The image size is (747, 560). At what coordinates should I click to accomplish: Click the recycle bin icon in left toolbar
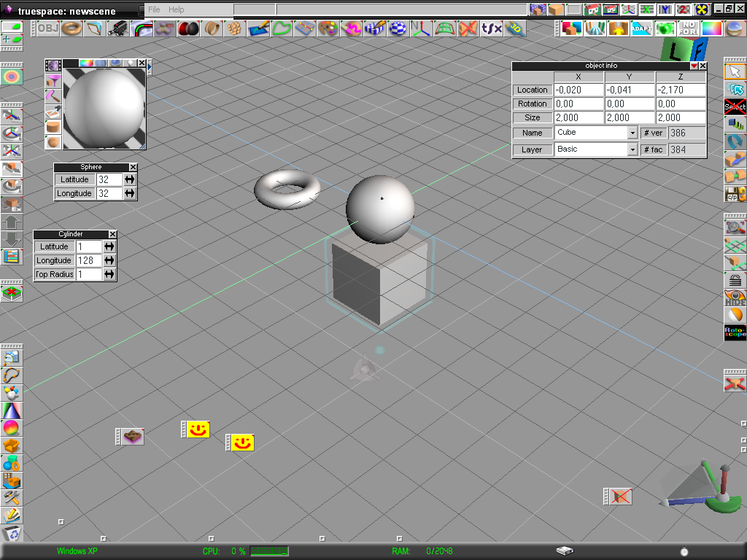[12, 533]
